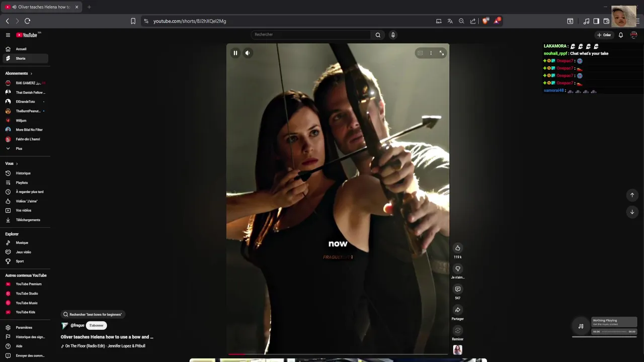The image size is (644, 362).
Task: Open the Willjum channel
Action: pos(25,121)
